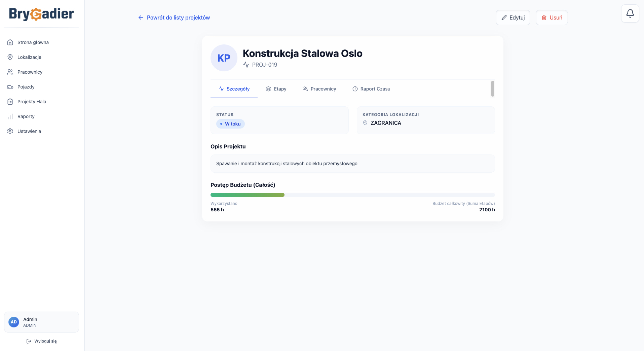Click the car icon for Pojazdy
644x351 pixels.
pyautogui.click(x=10, y=87)
